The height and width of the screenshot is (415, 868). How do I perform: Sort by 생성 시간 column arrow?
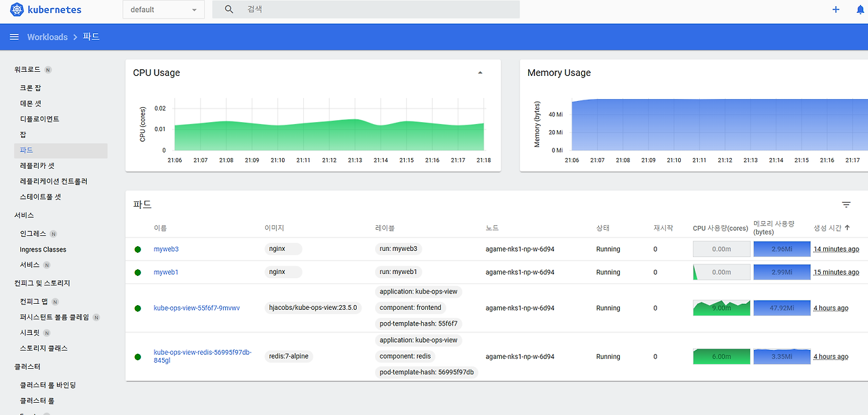point(848,228)
